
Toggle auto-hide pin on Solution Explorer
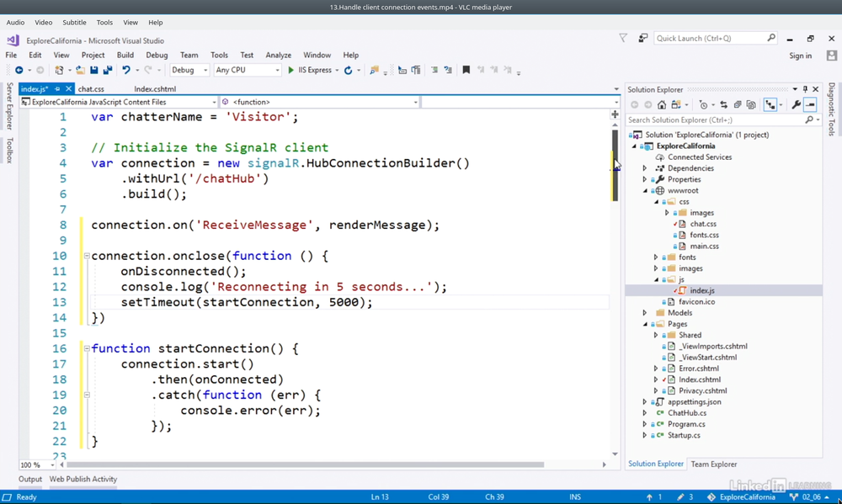pos(805,90)
